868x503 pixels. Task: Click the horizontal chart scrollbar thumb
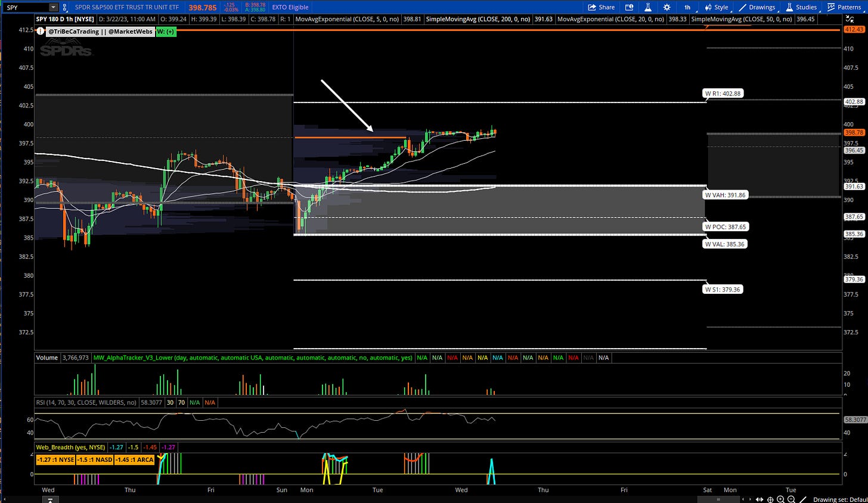point(719,499)
